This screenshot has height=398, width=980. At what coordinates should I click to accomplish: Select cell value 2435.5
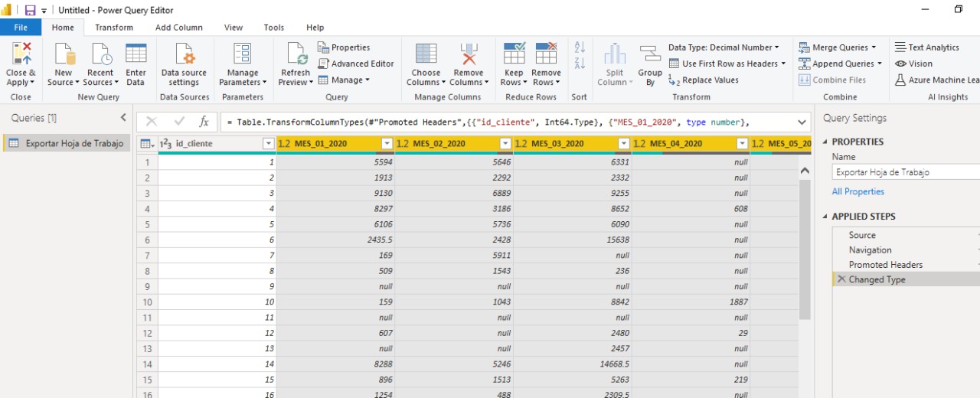click(x=335, y=240)
